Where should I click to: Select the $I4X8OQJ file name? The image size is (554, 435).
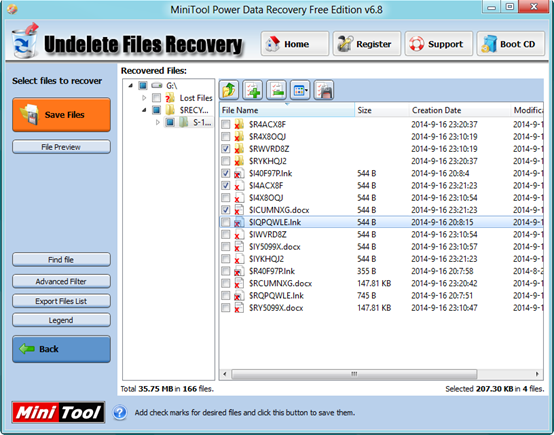266,198
